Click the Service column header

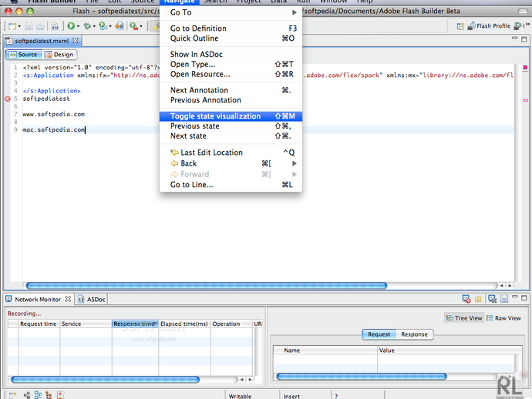86,324
